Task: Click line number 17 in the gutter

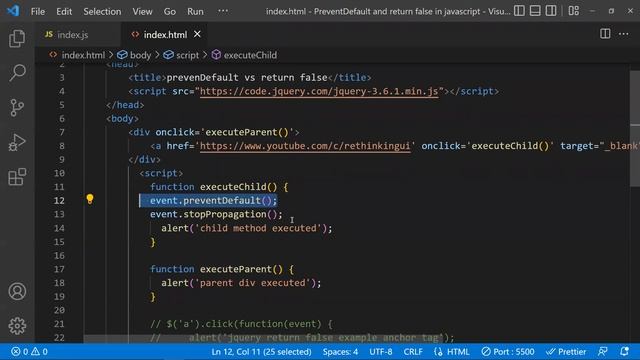Action: 59,269
